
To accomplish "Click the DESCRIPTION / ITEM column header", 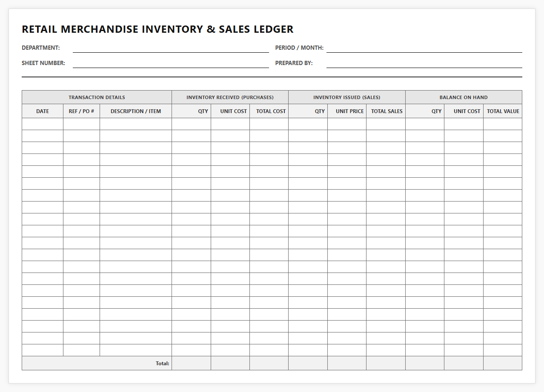I will (x=136, y=111).
